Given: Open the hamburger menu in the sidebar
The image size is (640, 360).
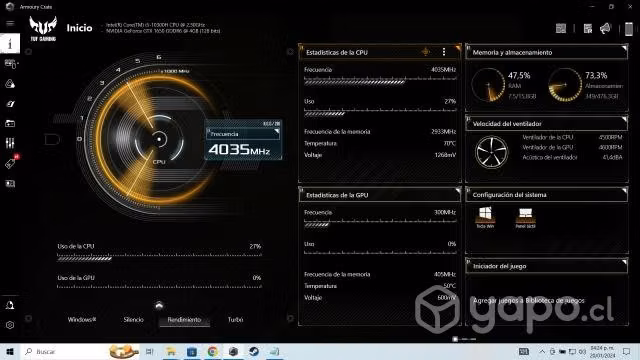Looking at the screenshot, I should pyautogui.click(x=10, y=23).
